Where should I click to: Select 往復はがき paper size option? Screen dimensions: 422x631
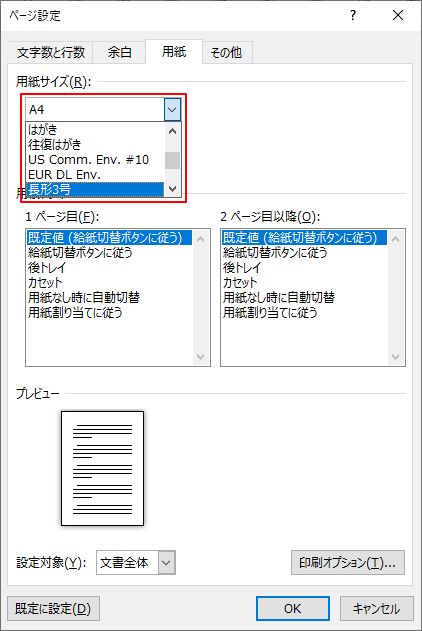pos(95,144)
